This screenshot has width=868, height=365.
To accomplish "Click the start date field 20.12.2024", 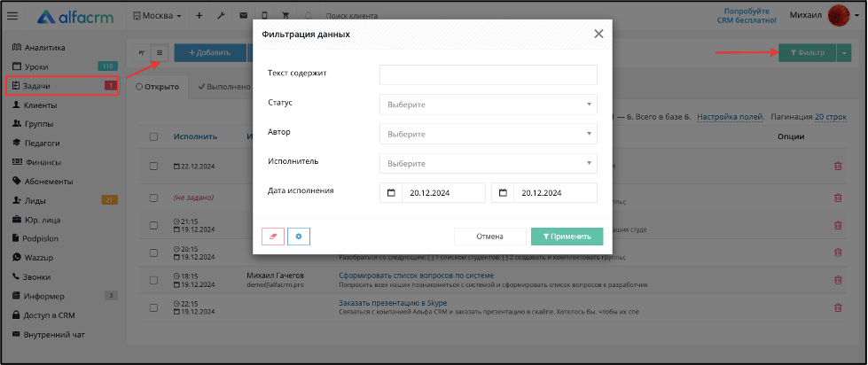I will point(443,193).
